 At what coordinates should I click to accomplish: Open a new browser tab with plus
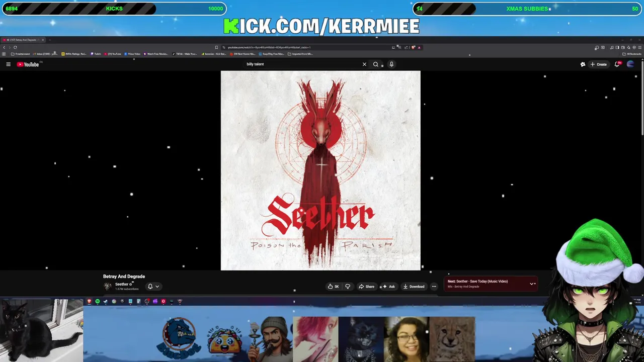point(49,40)
